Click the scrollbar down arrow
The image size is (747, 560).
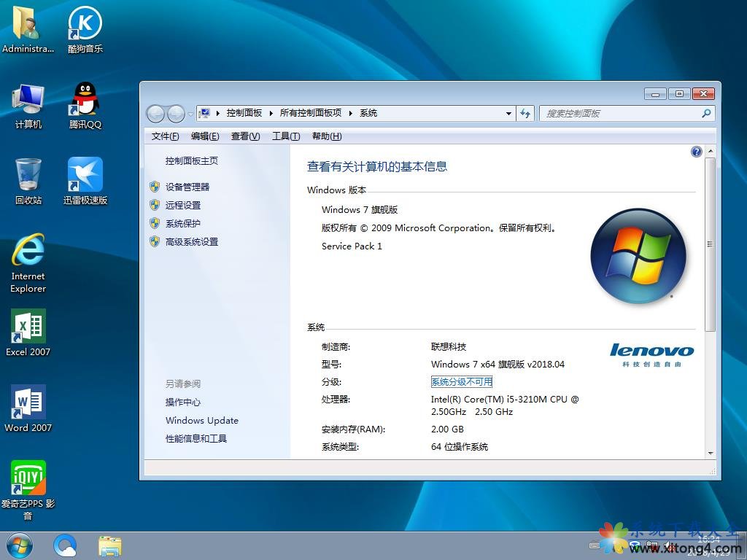pos(711,454)
